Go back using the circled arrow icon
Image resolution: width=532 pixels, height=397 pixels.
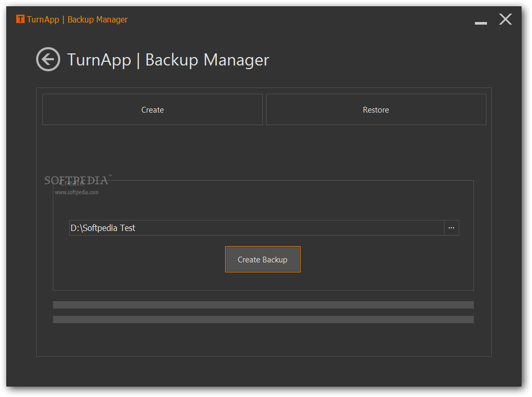click(48, 59)
